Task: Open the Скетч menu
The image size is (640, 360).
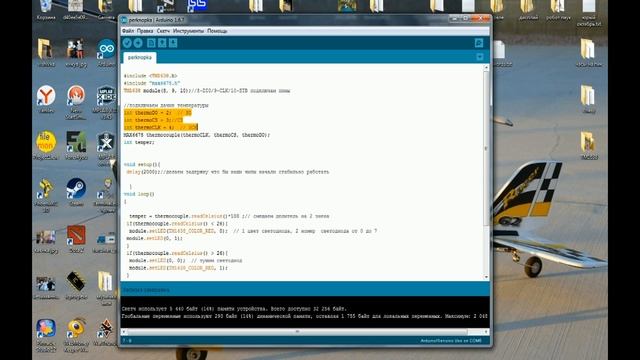Action: tap(163, 31)
